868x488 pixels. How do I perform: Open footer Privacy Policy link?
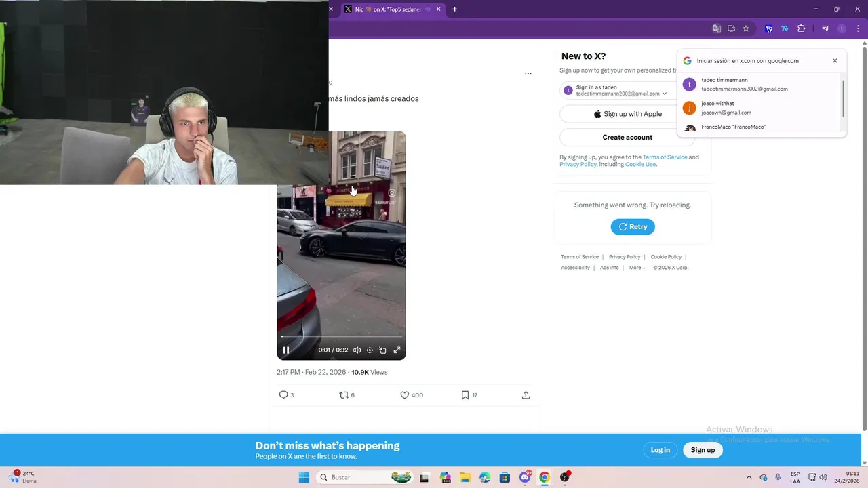coord(625,257)
